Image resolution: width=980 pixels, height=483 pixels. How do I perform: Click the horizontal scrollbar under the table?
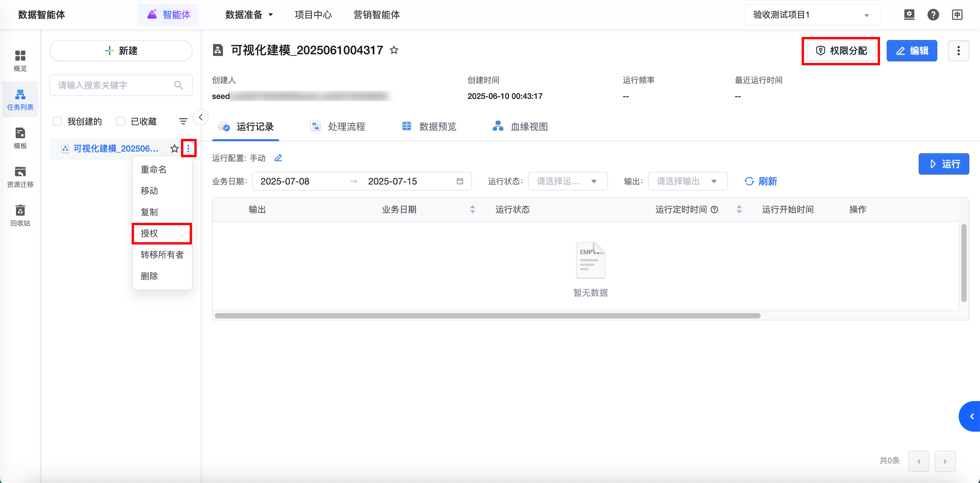pos(487,316)
